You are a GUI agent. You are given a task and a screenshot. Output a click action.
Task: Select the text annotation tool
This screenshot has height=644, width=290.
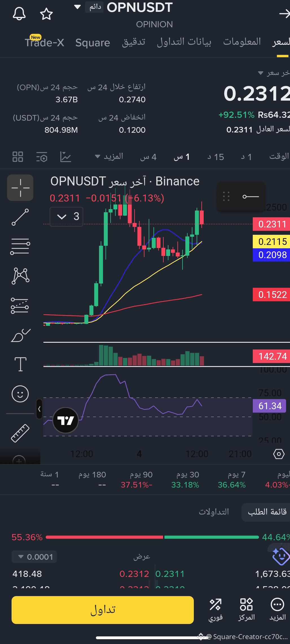(x=20, y=364)
